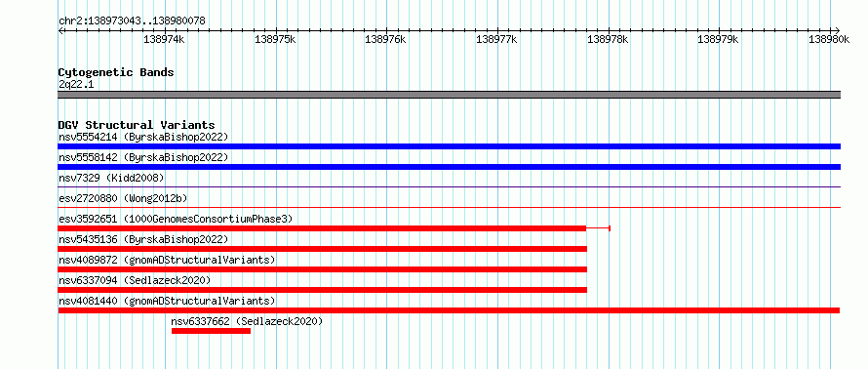Select the nsv5558142 blue variant bar
Viewport: 868px width, 369px height.
(449, 167)
